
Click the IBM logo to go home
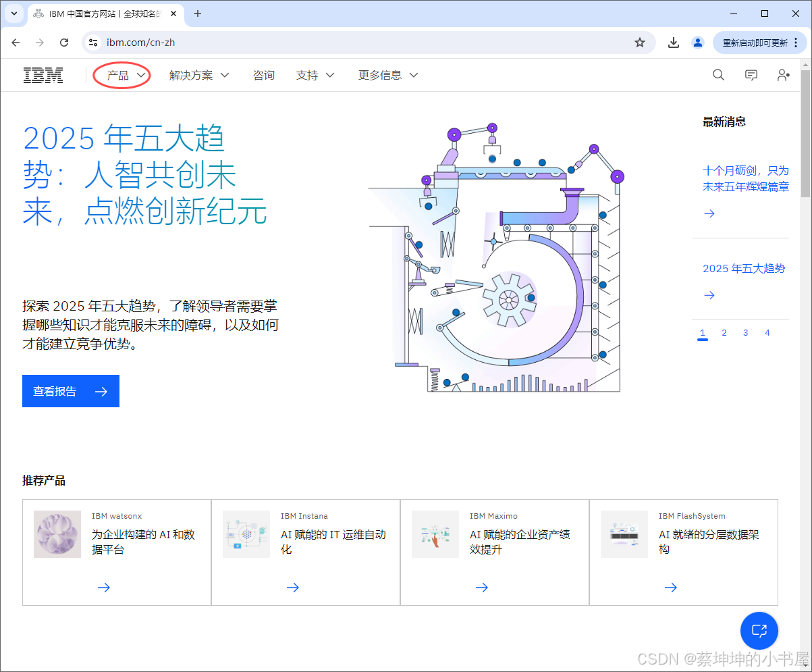[x=43, y=75]
